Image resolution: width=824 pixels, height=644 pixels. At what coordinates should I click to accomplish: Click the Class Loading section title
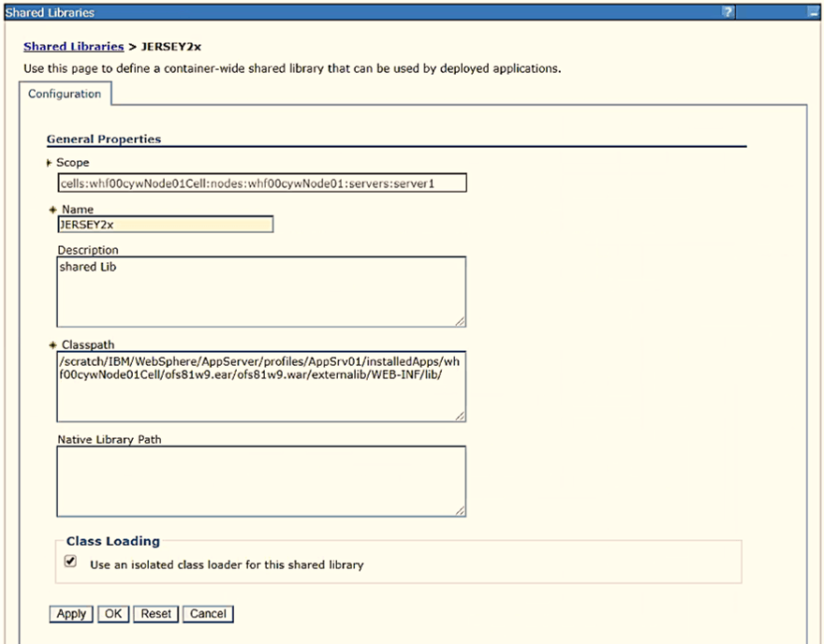(112, 541)
